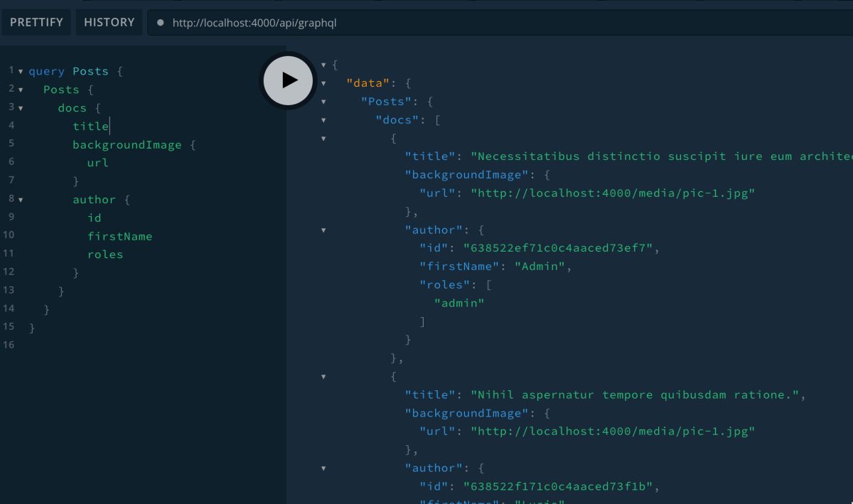The height and width of the screenshot is (504, 853).
Task: Focus the GraphQL endpoint URL field
Action: (500, 23)
